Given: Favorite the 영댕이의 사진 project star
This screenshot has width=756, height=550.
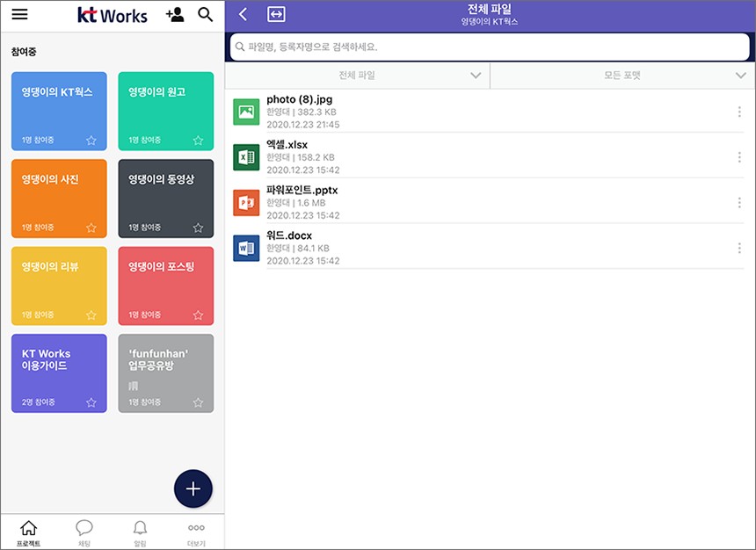Looking at the screenshot, I should tap(91, 228).
